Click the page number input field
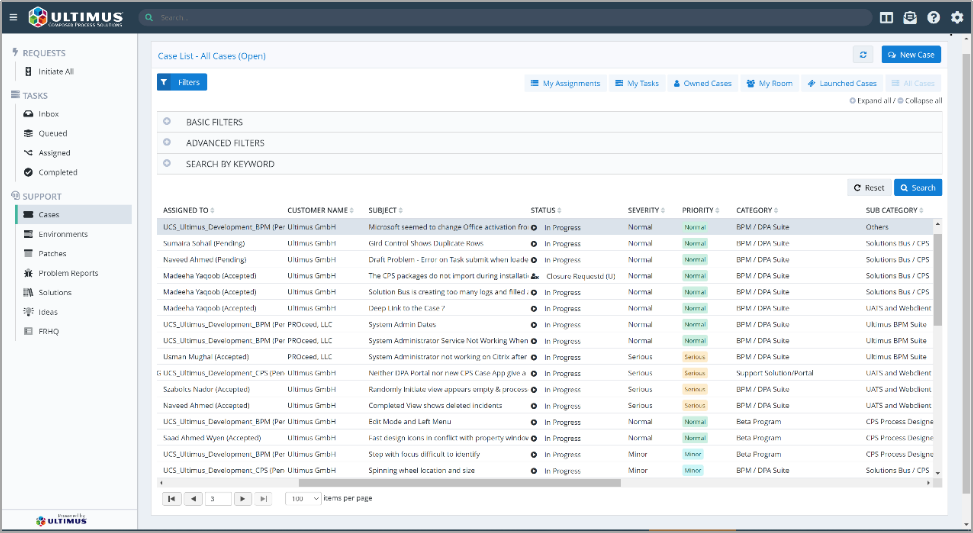Image resolution: width=973 pixels, height=533 pixels. point(218,498)
